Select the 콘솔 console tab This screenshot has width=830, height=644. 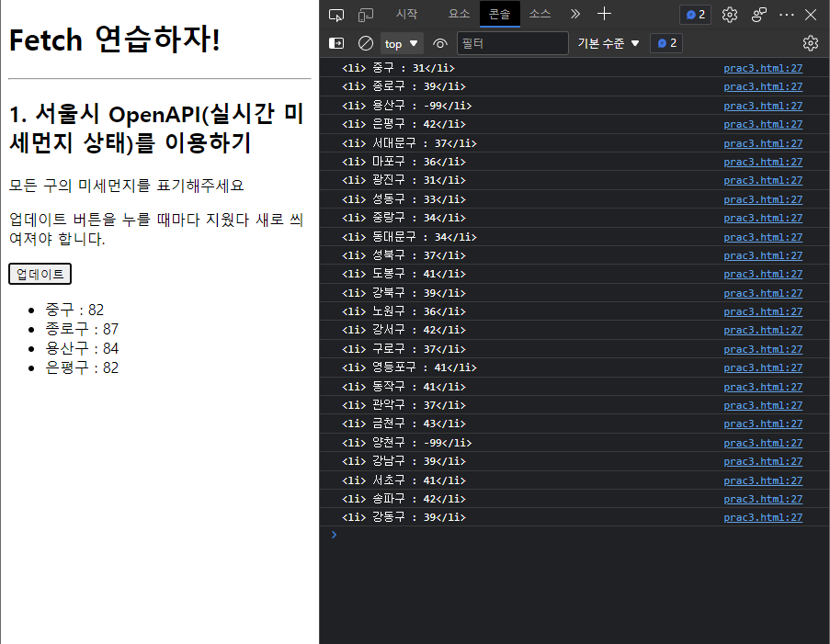[499, 14]
